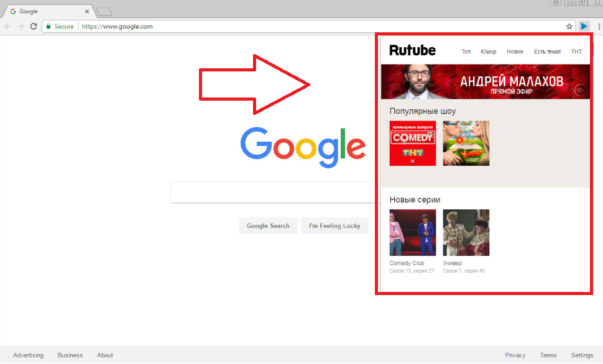Click the browser forward arrow

(x=21, y=27)
